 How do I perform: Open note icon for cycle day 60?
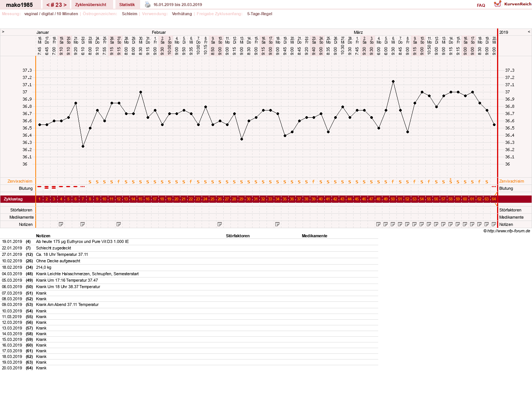[x=465, y=224]
